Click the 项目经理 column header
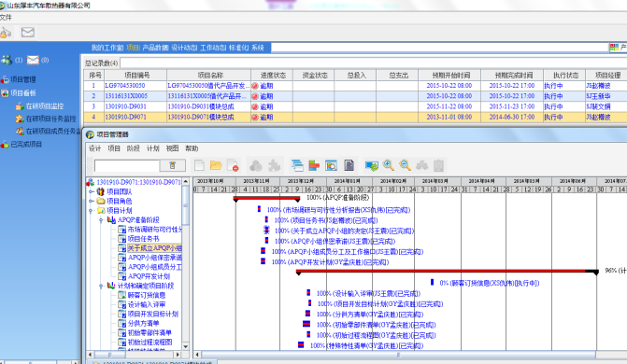This screenshot has width=627, height=364. pos(606,75)
